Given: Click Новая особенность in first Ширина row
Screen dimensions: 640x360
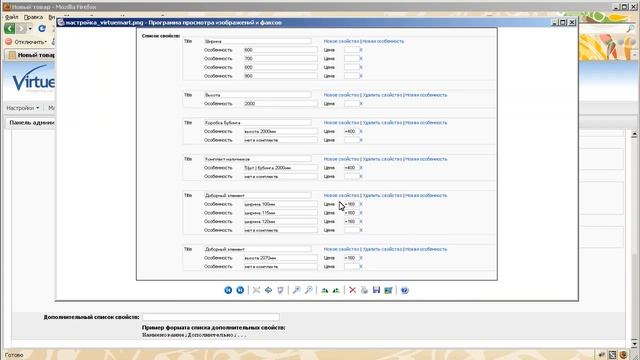Looking at the screenshot, I should 383,41.
